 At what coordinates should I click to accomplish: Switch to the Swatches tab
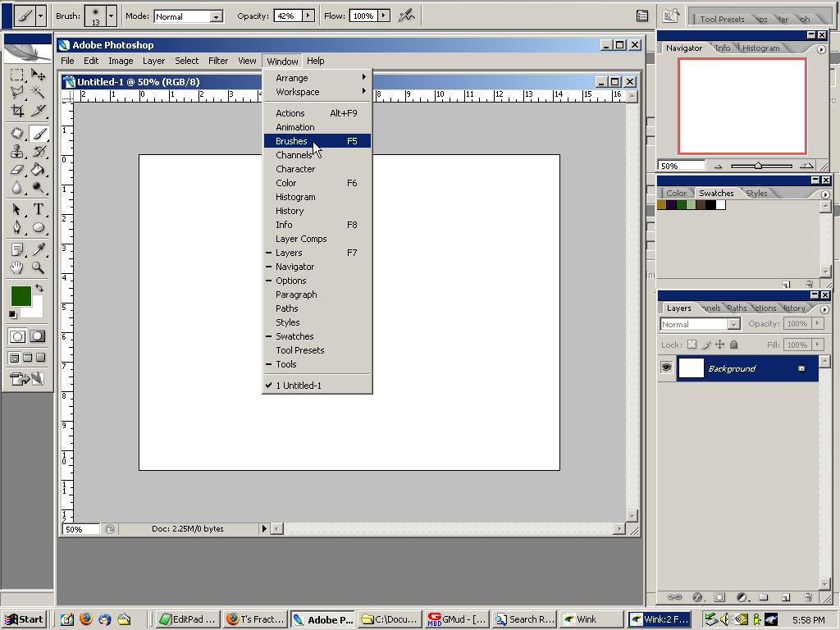(x=715, y=194)
